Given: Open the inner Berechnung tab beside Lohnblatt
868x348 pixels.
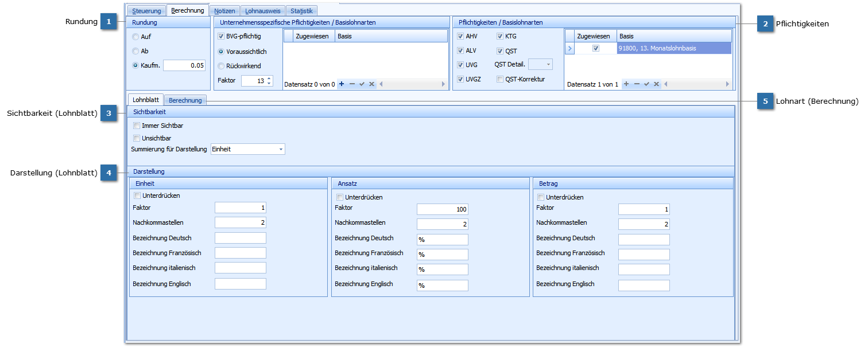Looking at the screenshot, I should click(x=185, y=100).
